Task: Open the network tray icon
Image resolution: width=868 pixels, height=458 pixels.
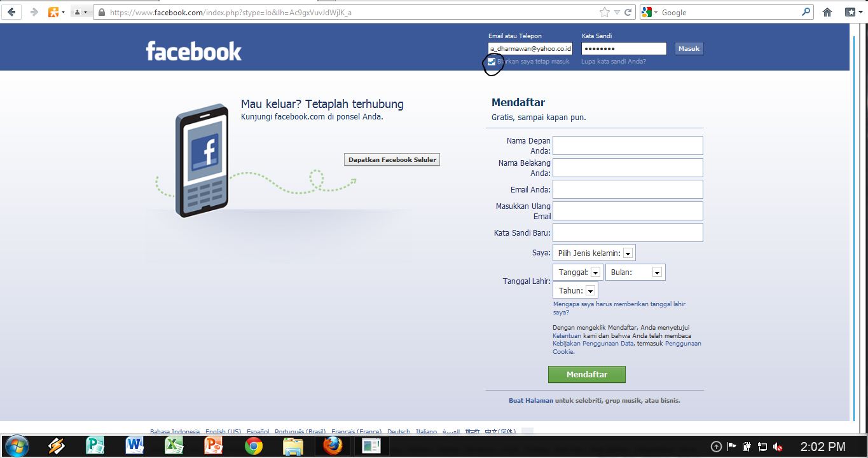Action: [762, 447]
